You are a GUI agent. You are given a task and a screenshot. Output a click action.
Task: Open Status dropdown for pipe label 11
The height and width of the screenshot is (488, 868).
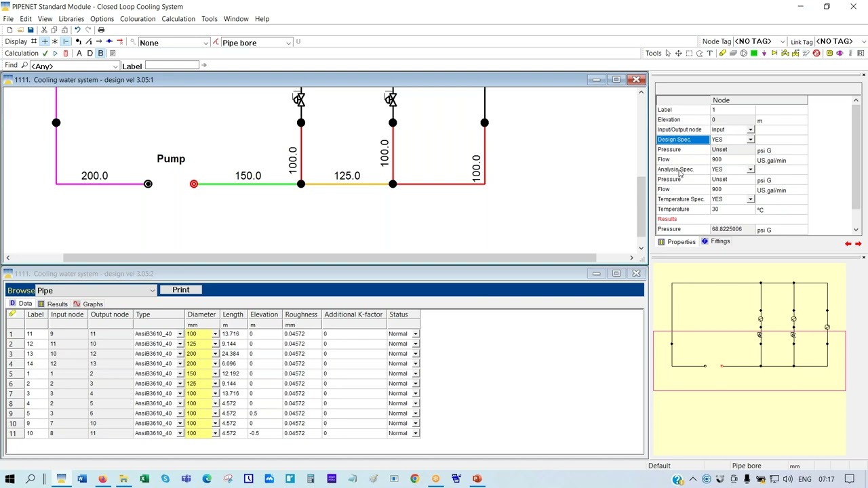415,334
